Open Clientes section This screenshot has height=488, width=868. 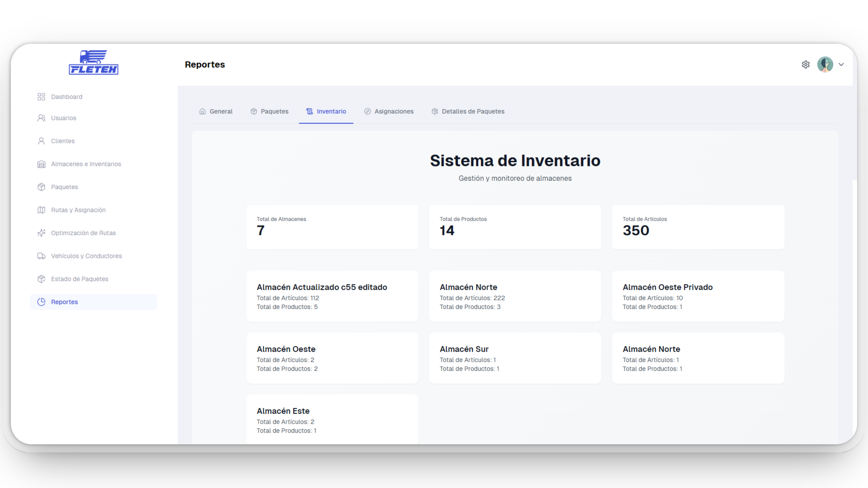click(94, 141)
